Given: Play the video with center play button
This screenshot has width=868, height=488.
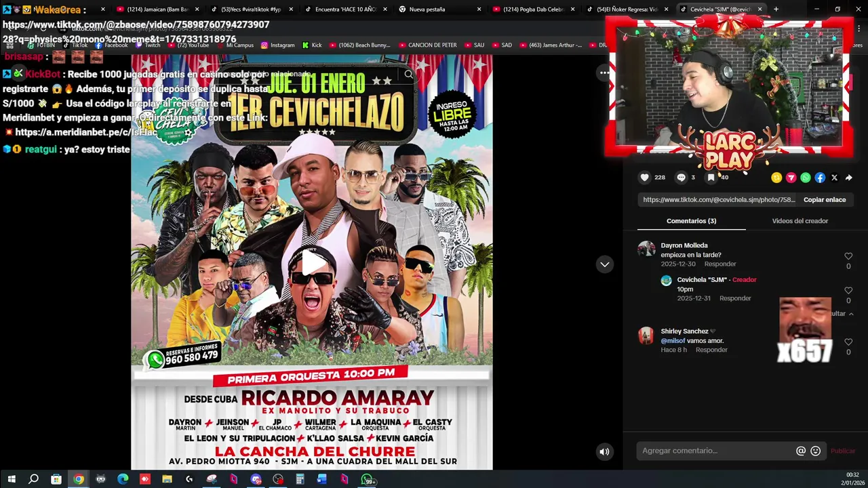Looking at the screenshot, I should click(313, 262).
